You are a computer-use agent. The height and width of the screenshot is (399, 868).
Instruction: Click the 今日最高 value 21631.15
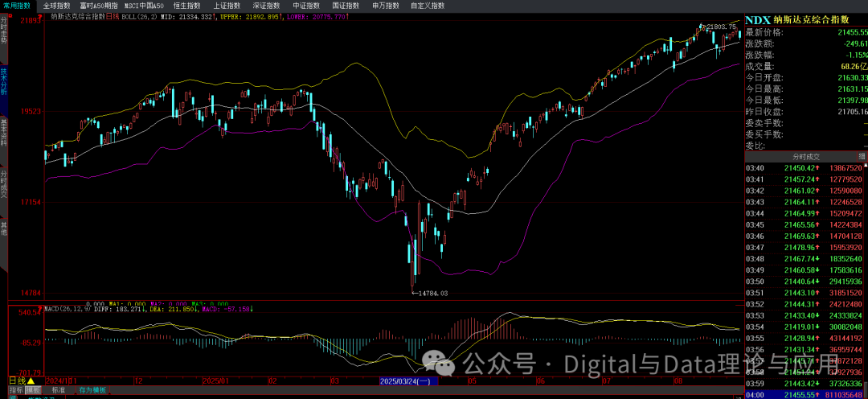coord(853,88)
